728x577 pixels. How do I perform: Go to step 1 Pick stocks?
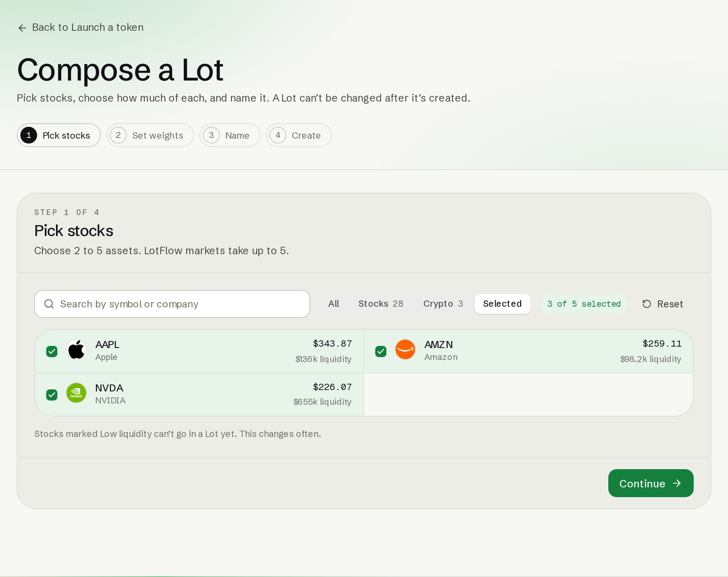[x=59, y=135]
